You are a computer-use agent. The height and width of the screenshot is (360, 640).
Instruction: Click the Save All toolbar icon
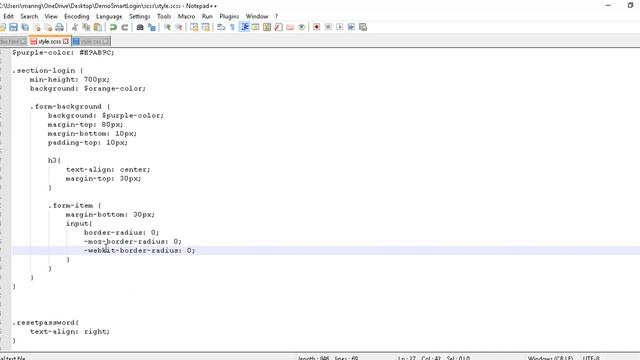tap(25, 27)
